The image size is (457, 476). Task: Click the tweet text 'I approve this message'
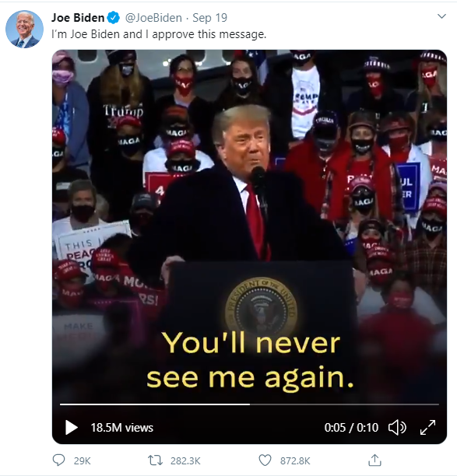205,34
